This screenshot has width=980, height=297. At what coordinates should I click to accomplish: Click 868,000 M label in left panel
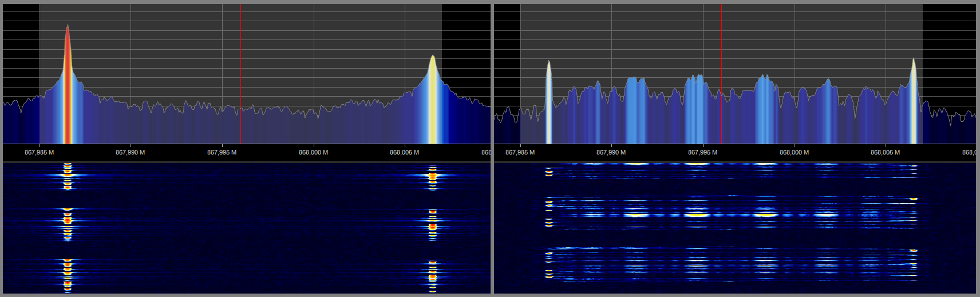[313, 152]
